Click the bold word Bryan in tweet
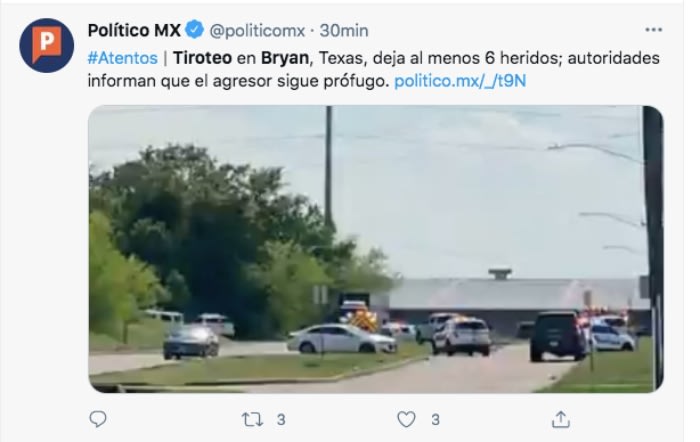Screen dimensions: 700x442 click(285, 58)
